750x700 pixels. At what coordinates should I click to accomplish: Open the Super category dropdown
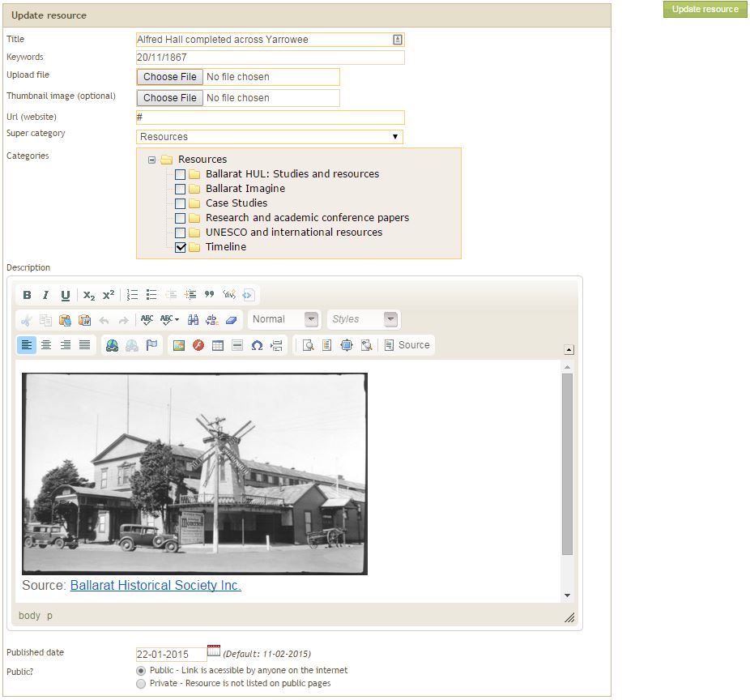270,137
